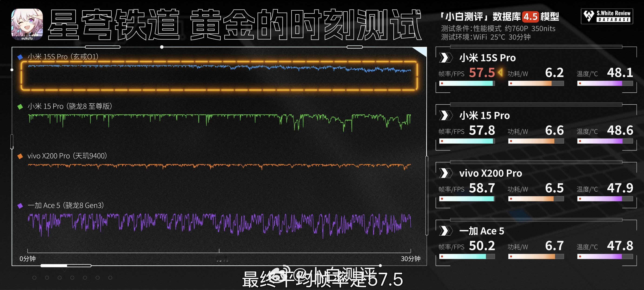This screenshot has width=644, height=290.
Task: Click the power value 6.6
Action: (x=554, y=130)
